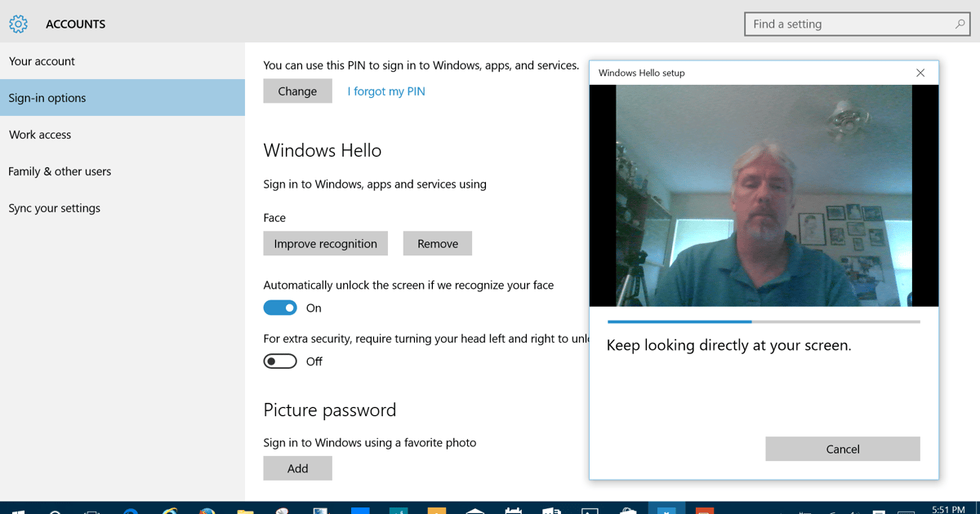Viewport: 980px width, 514px height.
Task: Launch Microsoft Edge from the taskbar
Action: (131, 507)
